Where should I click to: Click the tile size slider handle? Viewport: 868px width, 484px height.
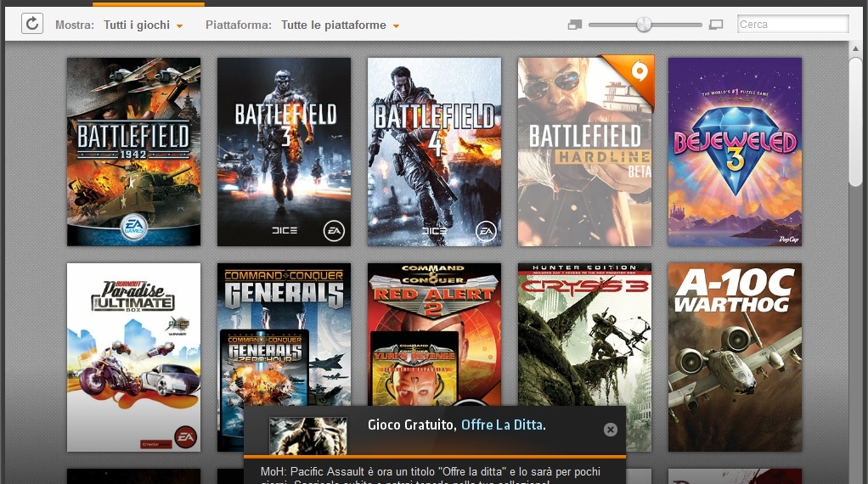click(643, 25)
